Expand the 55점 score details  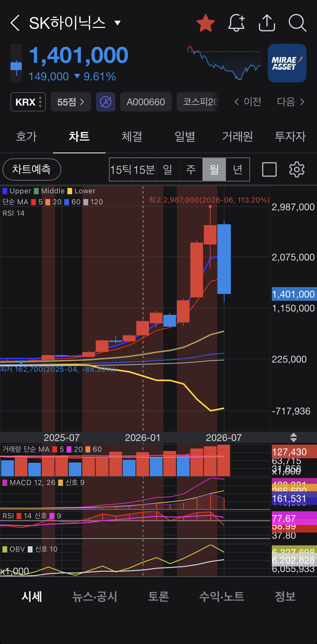pos(71,102)
